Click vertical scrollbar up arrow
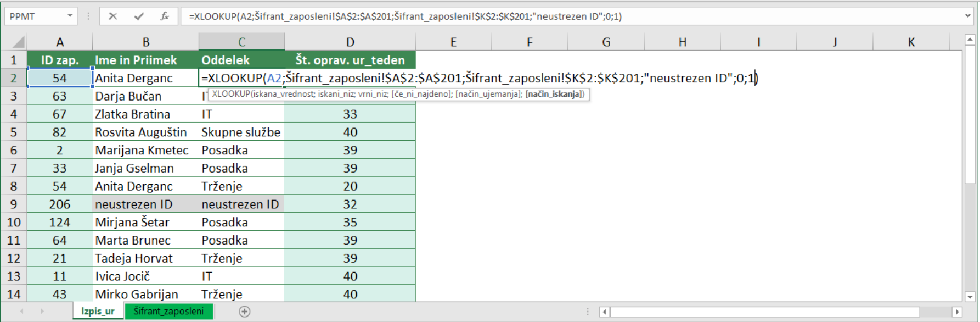The image size is (980, 322). pyautogui.click(x=970, y=40)
